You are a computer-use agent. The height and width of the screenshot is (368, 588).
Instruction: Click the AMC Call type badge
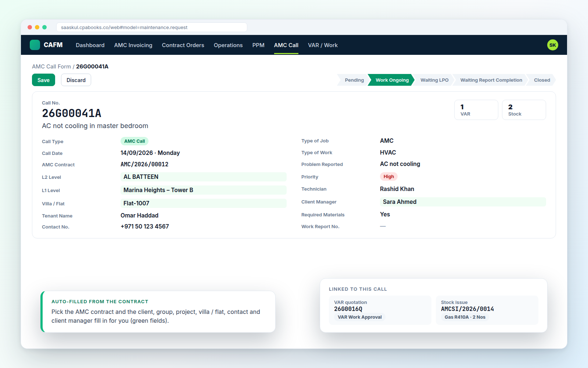pos(135,141)
